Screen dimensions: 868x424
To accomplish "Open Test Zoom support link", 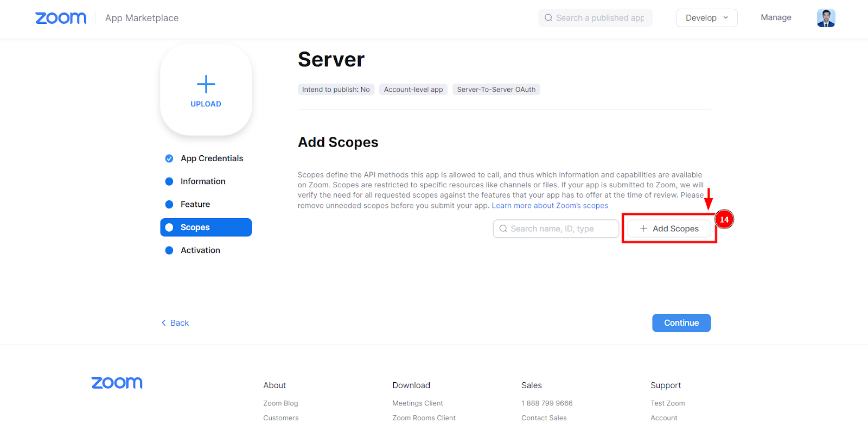I will (x=668, y=403).
